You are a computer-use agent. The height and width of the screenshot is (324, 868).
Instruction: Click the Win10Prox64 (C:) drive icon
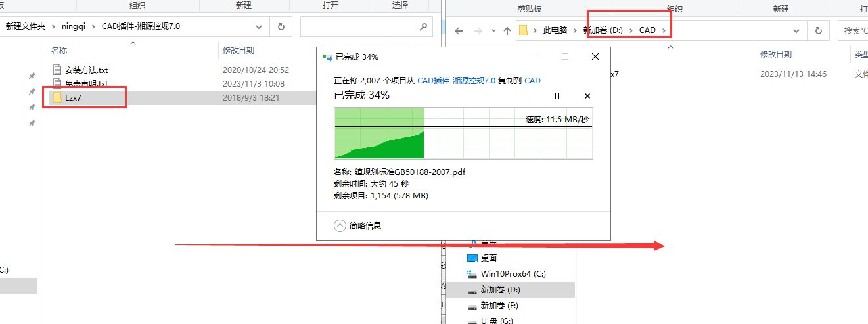coord(472,273)
